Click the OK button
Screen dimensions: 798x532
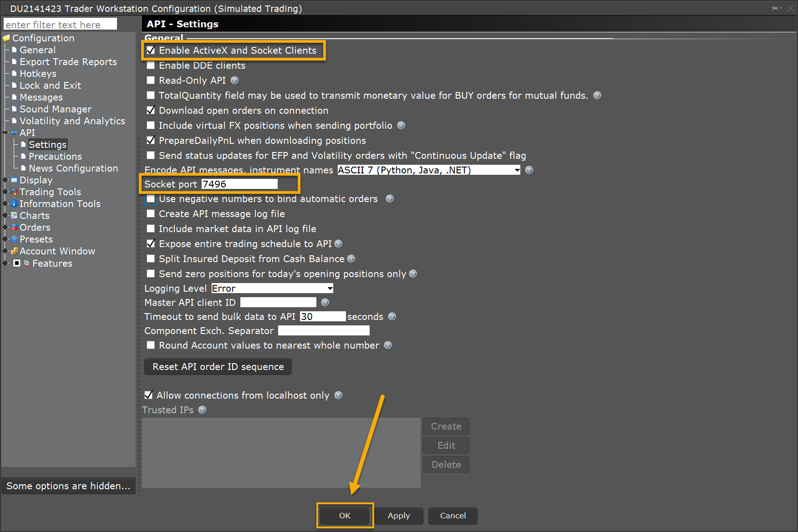point(345,516)
